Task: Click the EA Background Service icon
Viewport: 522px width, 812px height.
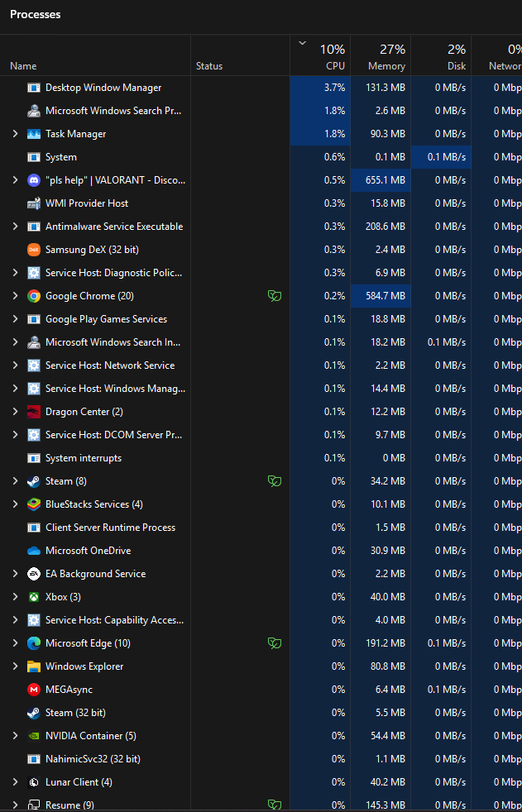Action: [x=34, y=574]
